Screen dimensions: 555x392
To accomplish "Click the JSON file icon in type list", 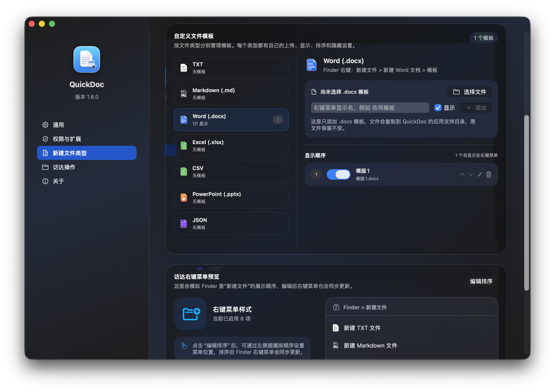I will click(x=184, y=223).
